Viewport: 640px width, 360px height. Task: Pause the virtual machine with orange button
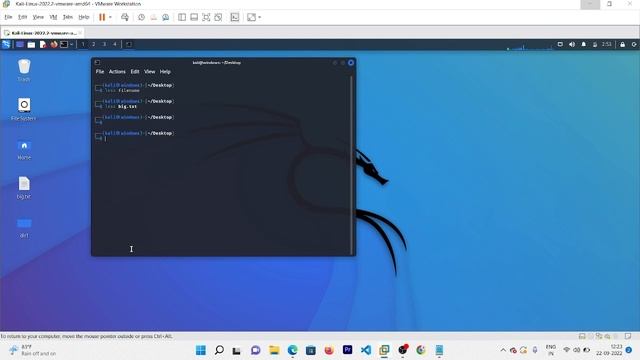point(102,17)
